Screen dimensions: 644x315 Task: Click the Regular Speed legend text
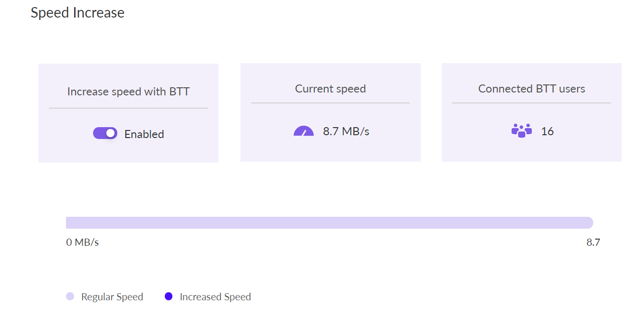(112, 297)
